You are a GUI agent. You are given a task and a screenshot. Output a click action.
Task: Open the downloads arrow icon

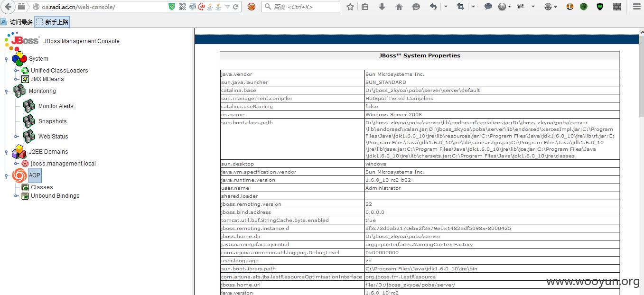point(382,7)
